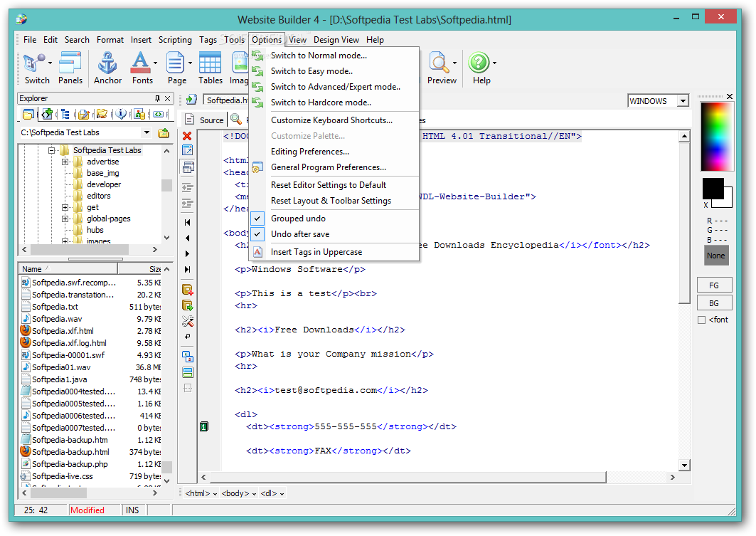Click the BG color button
The image size is (756, 536).
(x=714, y=303)
